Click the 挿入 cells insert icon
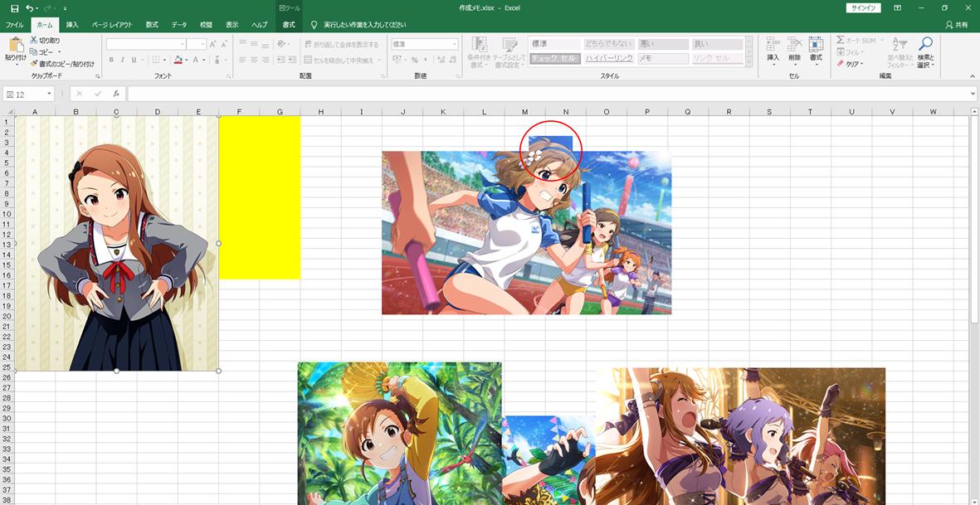This screenshot has width=980, height=505. tap(773, 44)
